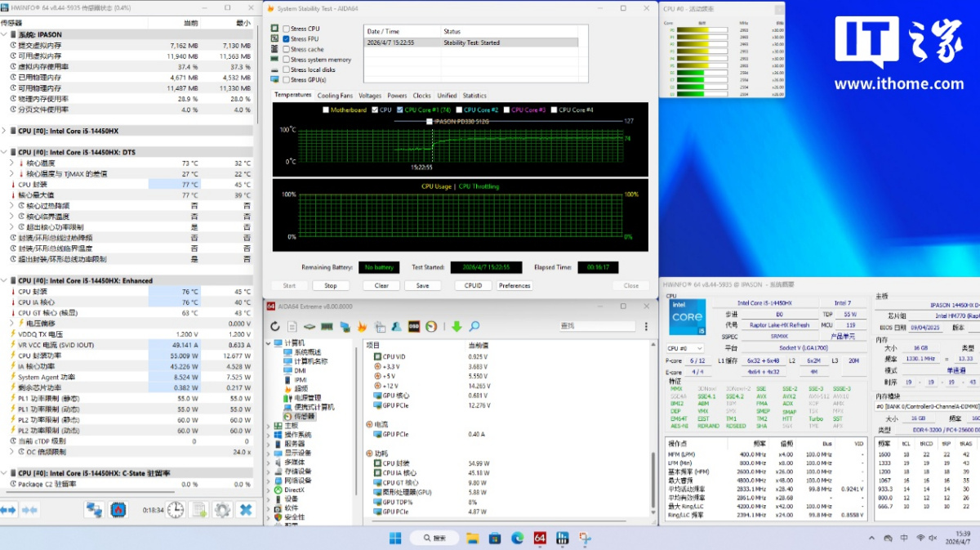This screenshot has width=980, height=550.
Task: Click the flame system stability test icon
Action: (361, 326)
